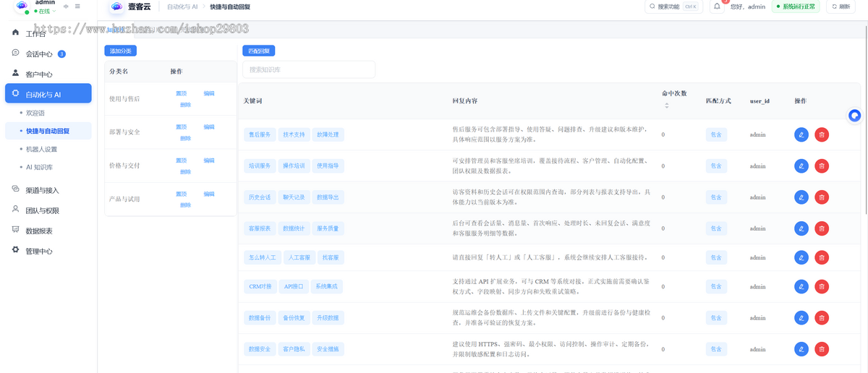Click the 服务质量 keyword tag
868x373 pixels.
(x=328, y=228)
